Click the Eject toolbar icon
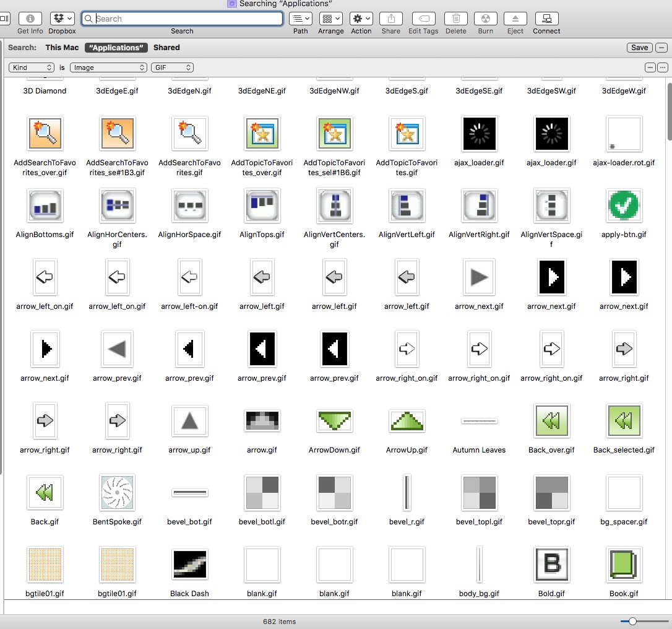The image size is (672, 629). (515, 19)
